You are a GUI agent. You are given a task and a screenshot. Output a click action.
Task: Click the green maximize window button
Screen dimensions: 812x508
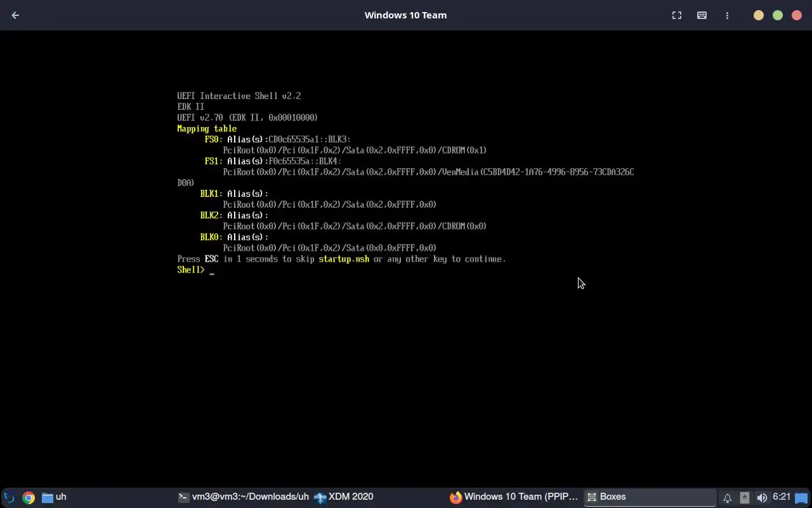[778, 15]
